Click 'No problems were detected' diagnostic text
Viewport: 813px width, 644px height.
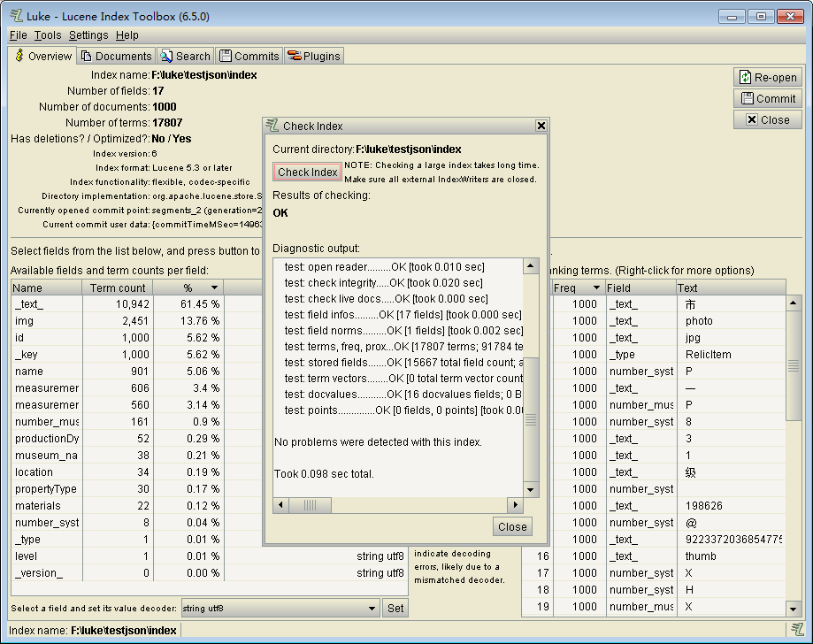point(378,442)
